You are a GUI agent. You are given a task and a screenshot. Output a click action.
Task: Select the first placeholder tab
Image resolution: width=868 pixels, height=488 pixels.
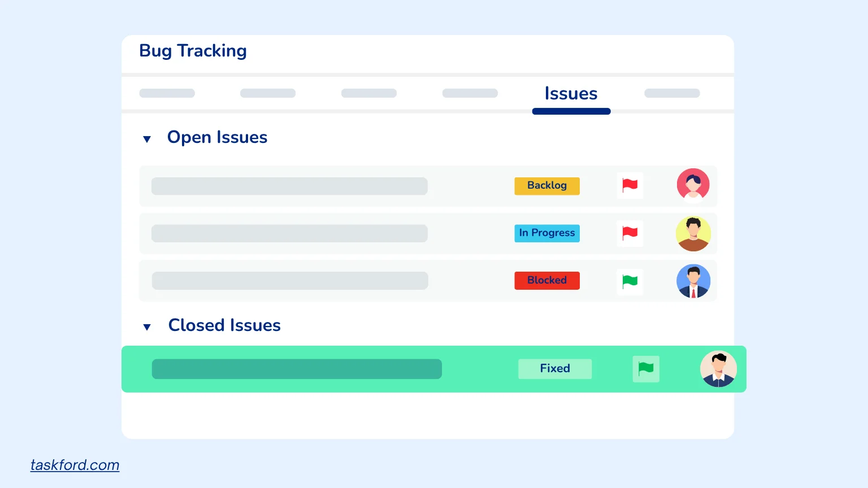pos(167,93)
